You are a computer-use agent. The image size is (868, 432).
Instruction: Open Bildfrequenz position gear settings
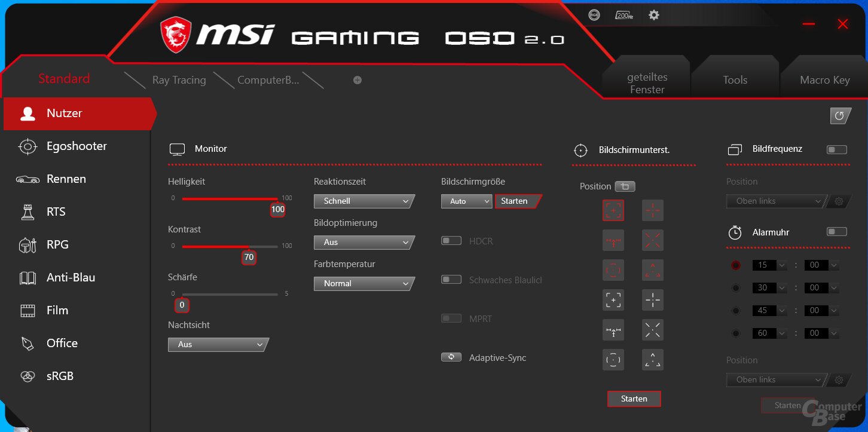click(x=839, y=201)
